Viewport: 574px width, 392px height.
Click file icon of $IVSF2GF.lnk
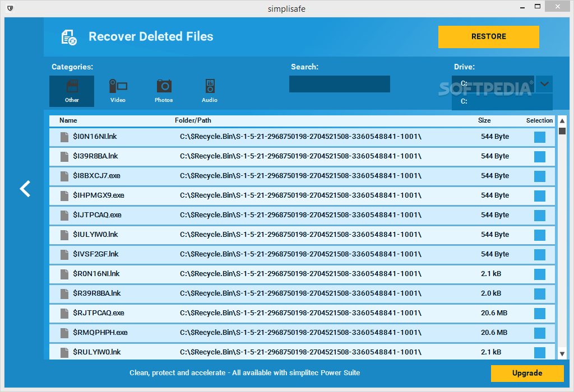(x=64, y=254)
